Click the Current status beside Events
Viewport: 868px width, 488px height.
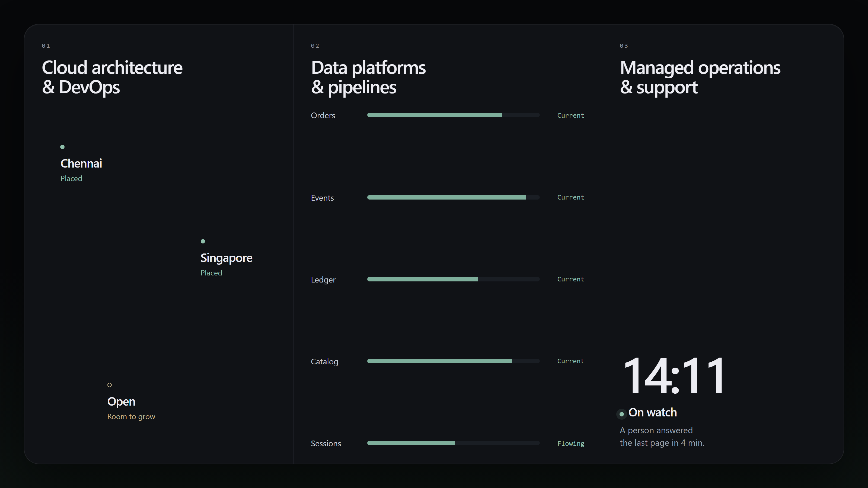(570, 197)
